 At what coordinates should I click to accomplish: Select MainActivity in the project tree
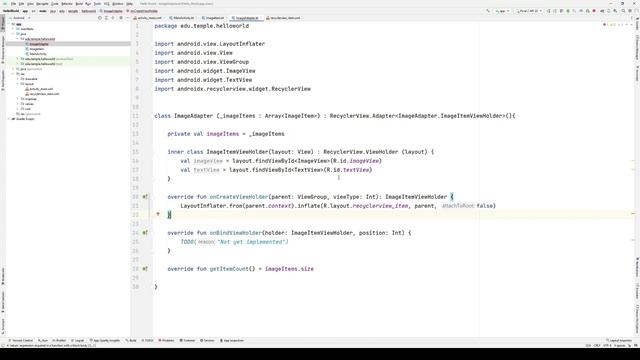(38, 54)
